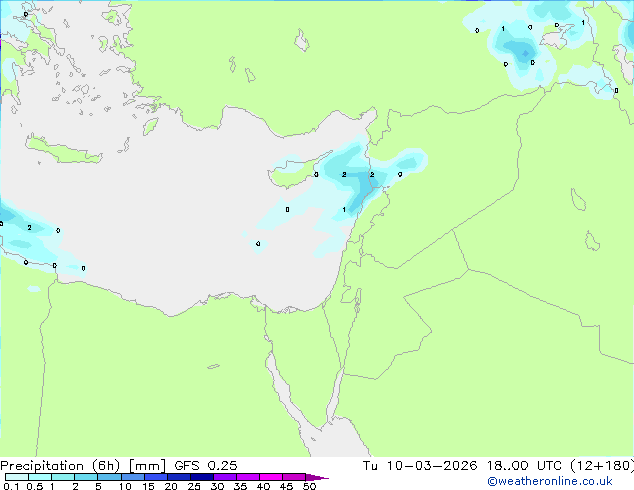Click the '0.5' legend scale label
Image resolution: width=634 pixels, height=490 pixels.
point(35,486)
